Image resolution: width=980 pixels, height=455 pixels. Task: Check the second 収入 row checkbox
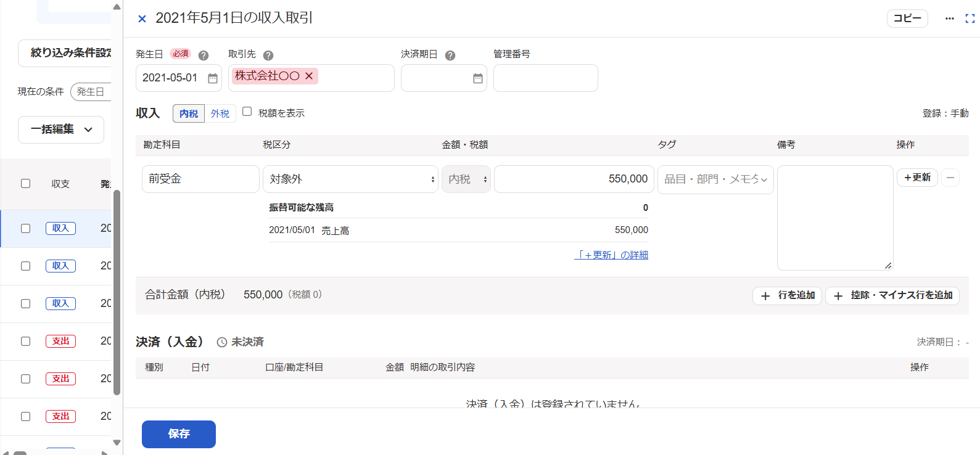[x=26, y=266]
